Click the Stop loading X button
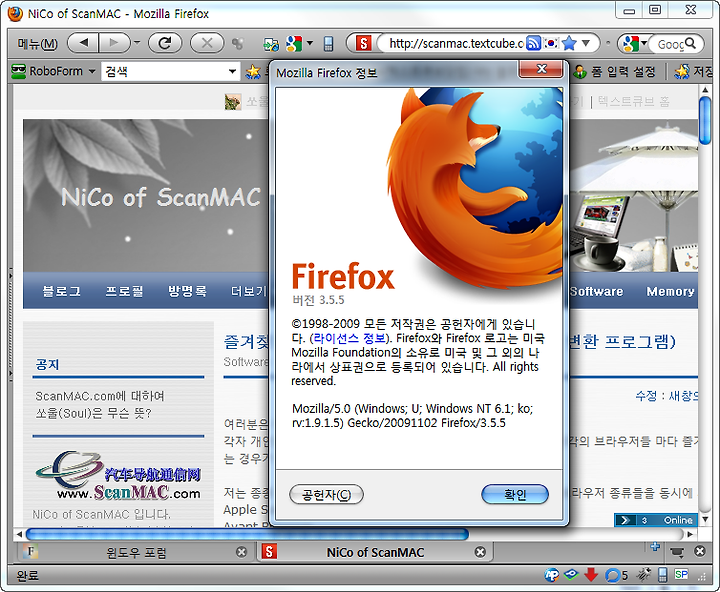 (207, 43)
